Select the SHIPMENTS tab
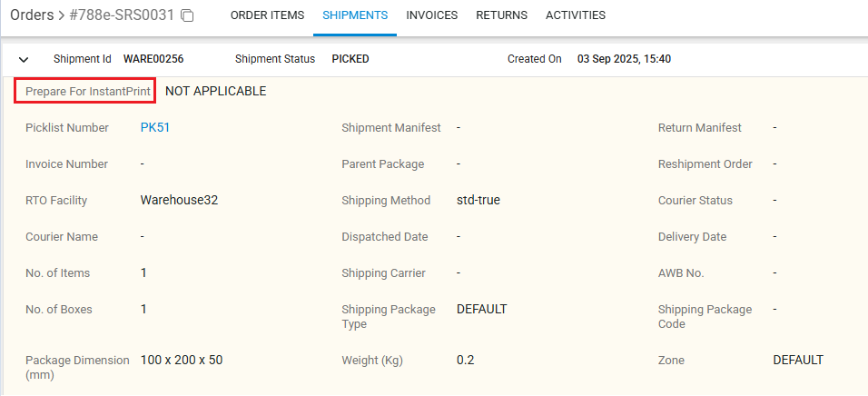This screenshot has width=868, height=396. (x=355, y=15)
